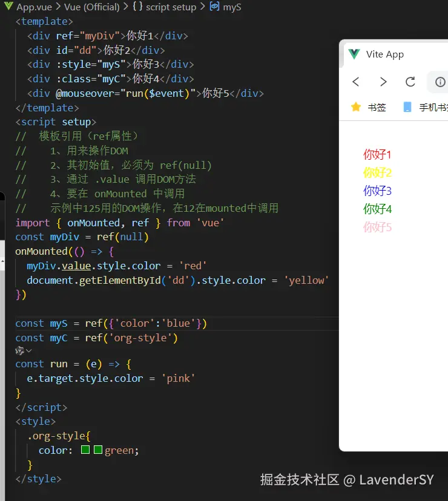The width and height of the screenshot is (448, 501).
Task: Open the App.vue breadcrumb file list
Action: pos(34,7)
